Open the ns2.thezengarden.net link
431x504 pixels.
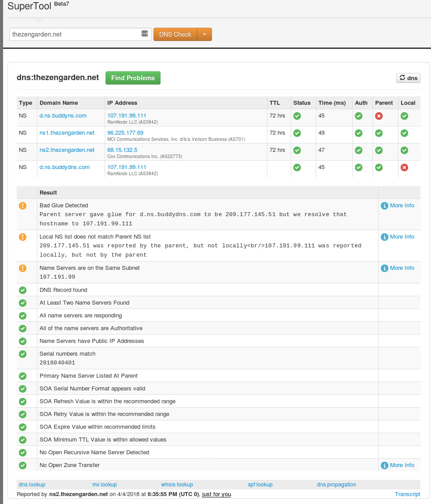(67, 150)
